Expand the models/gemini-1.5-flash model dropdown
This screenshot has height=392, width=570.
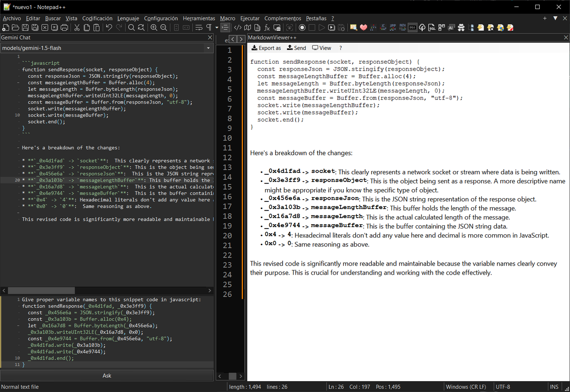pyautogui.click(x=208, y=48)
